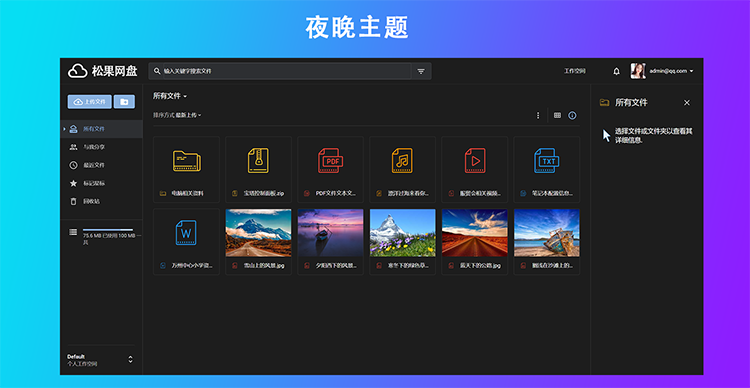The image size is (750, 388).
Task: Expand the 所有文件 breadcrumb dropdown
Action: (x=170, y=96)
